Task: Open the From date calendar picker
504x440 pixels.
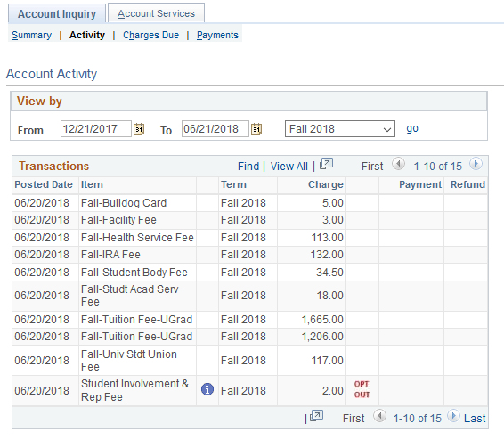Action: [139, 129]
